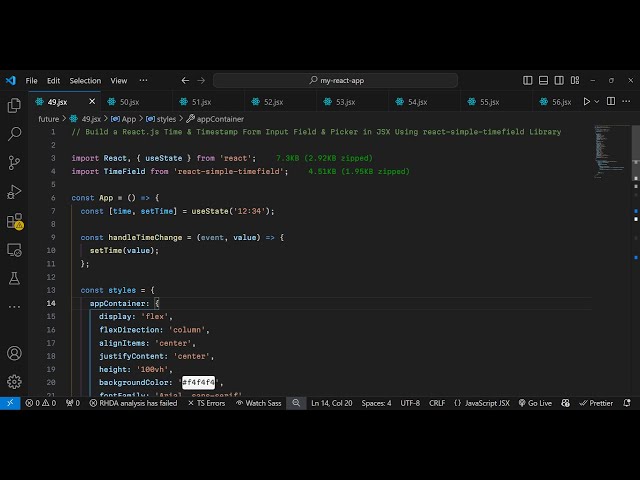640x480 pixels.
Task: Open the Manage gear icon
Action: click(x=14, y=381)
